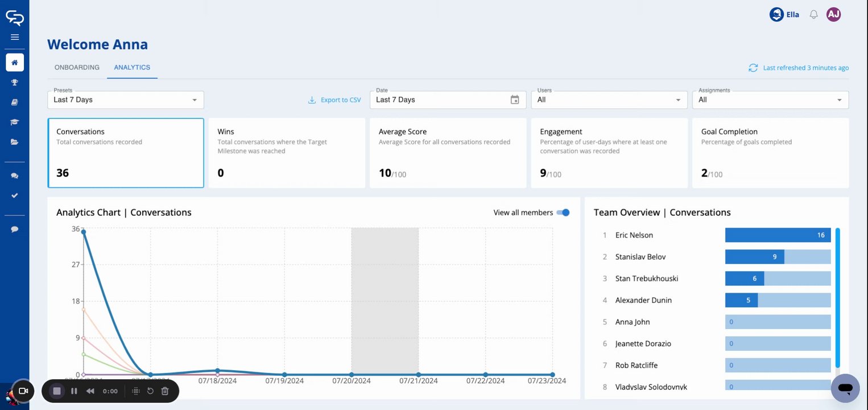Open the Users dropdown
This screenshot has width=868, height=410.
[x=609, y=100]
